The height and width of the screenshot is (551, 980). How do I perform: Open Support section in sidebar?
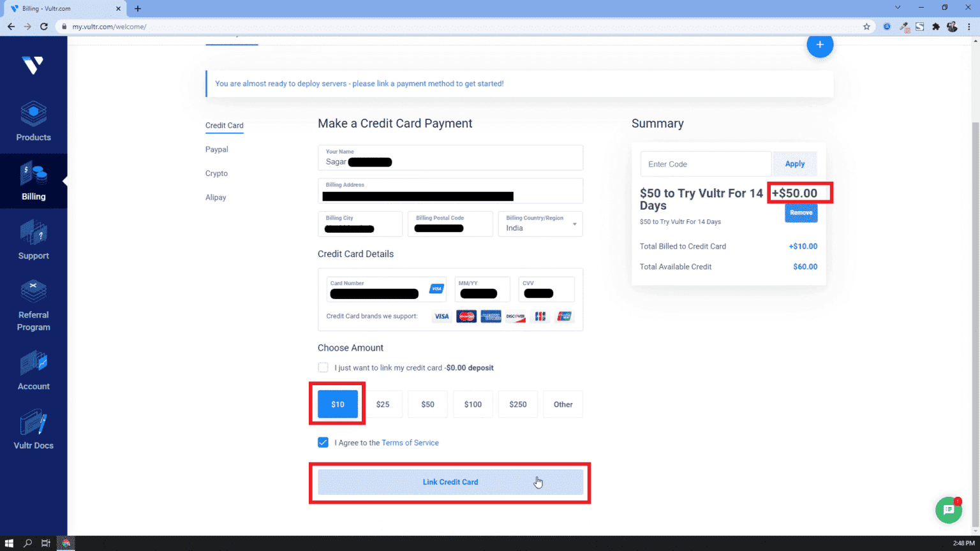(x=33, y=240)
